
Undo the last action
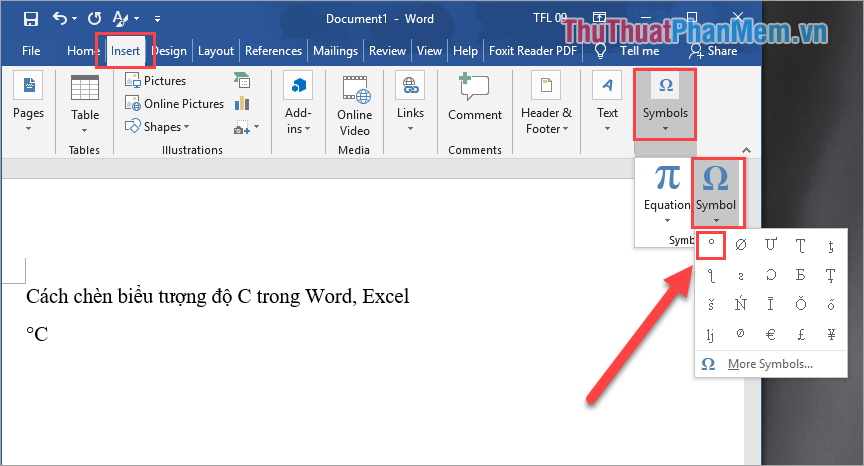click(60, 19)
